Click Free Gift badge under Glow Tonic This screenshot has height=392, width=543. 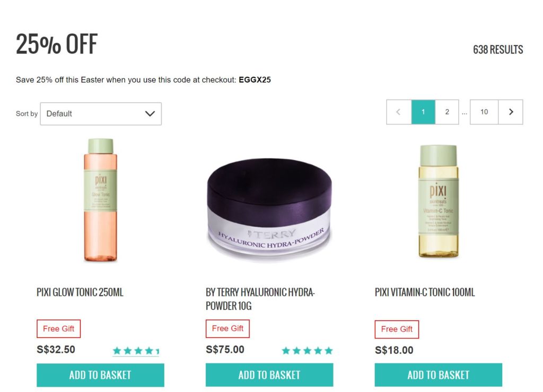click(x=58, y=329)
